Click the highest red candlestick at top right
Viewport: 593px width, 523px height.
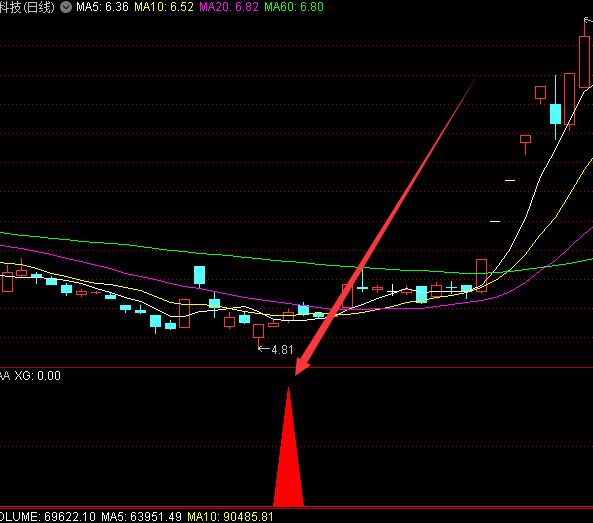(x=585, y=62)
